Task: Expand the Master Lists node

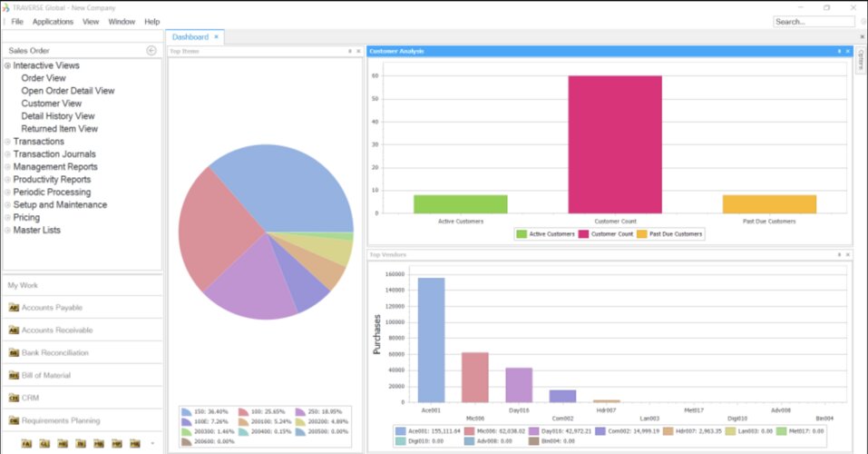Action: coord(8,230)
